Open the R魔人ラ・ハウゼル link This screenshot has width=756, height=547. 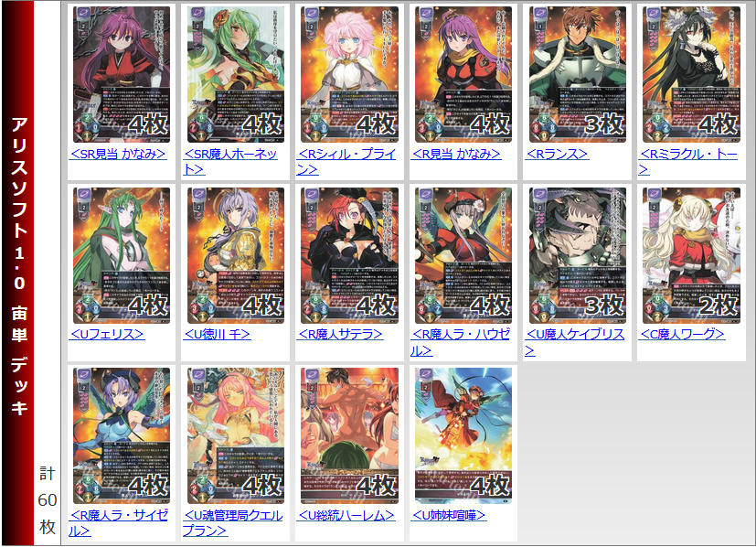[461, 342]
